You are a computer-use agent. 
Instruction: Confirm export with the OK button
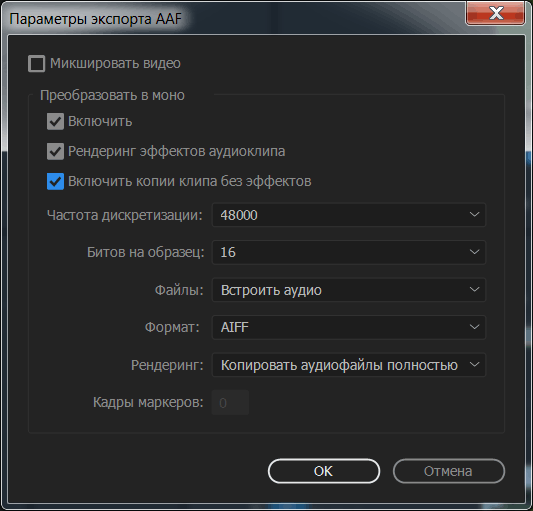tap(324, 471)
